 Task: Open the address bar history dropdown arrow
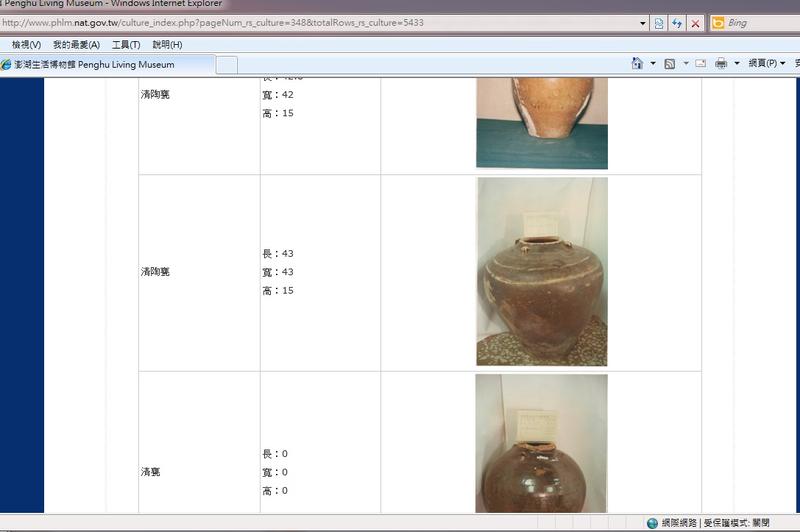coord(642,23)
